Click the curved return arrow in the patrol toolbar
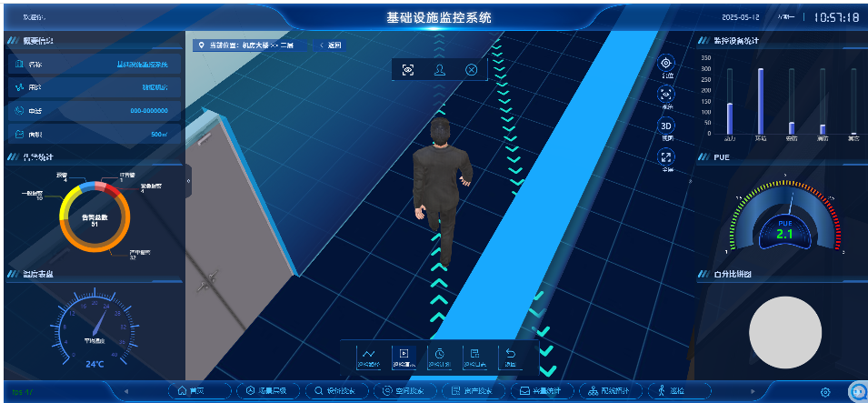868x403 pixels. tap(511, 358)
